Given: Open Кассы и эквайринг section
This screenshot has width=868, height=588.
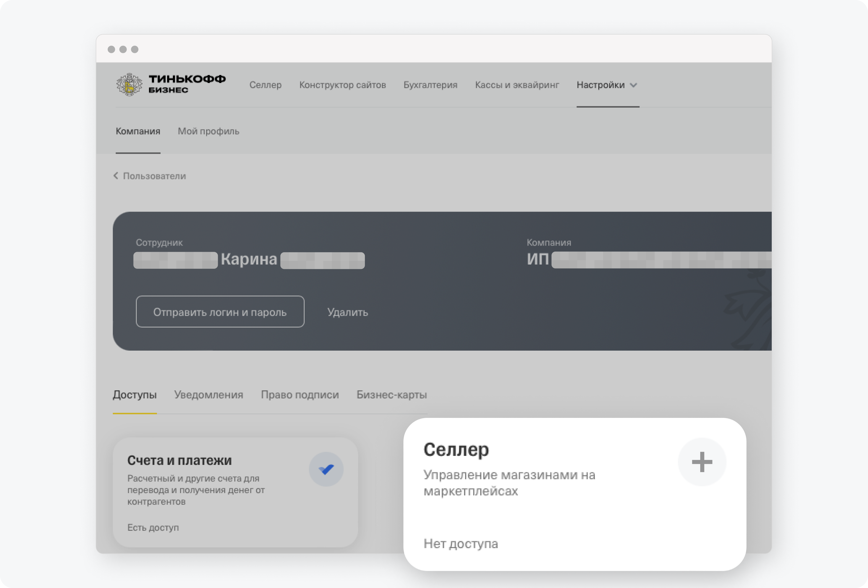Looking at the screenshot, I should point(517,85).
